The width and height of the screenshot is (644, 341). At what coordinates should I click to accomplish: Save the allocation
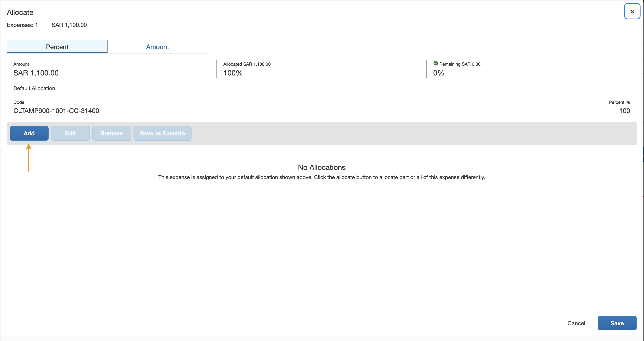617,323
